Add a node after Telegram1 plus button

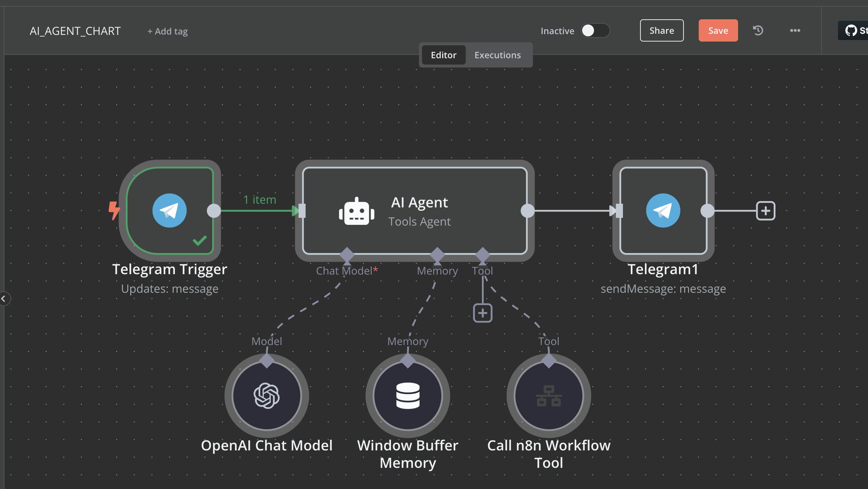[766, 211]
